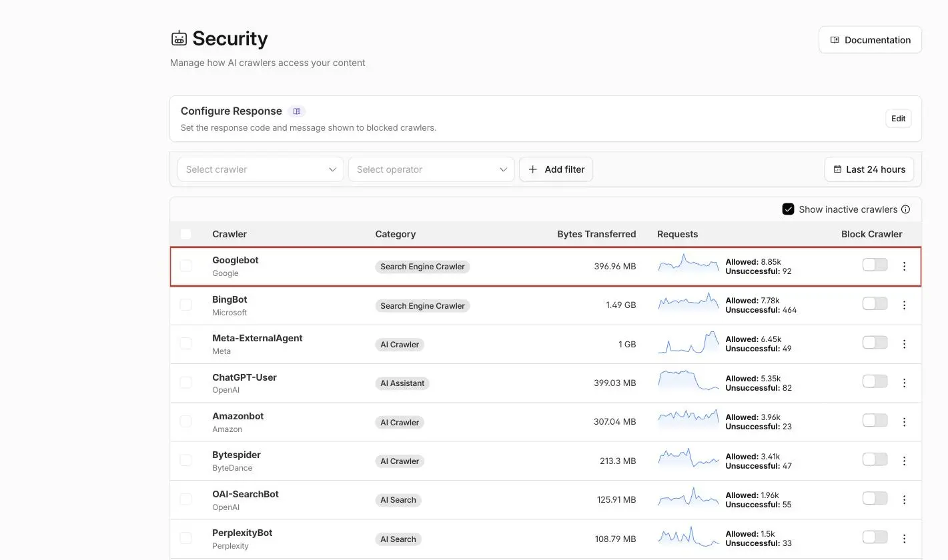Click the Requests column header
This screenshot has height=560, width=948.
(x=677, y=234)
